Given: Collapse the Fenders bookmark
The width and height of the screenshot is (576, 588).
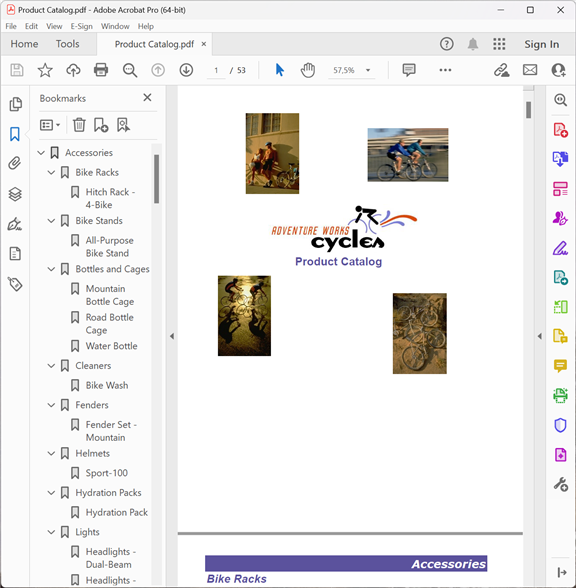Looking at the screenshot, I should 51,405.
